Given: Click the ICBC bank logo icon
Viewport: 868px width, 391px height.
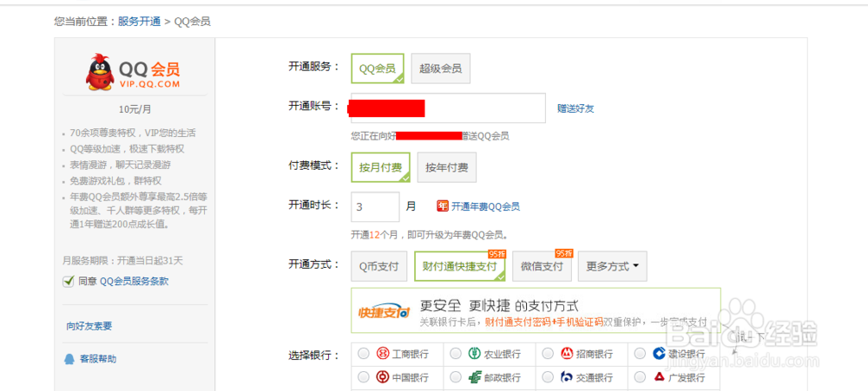Looking at the screenshot, I should tap(383, 354).
